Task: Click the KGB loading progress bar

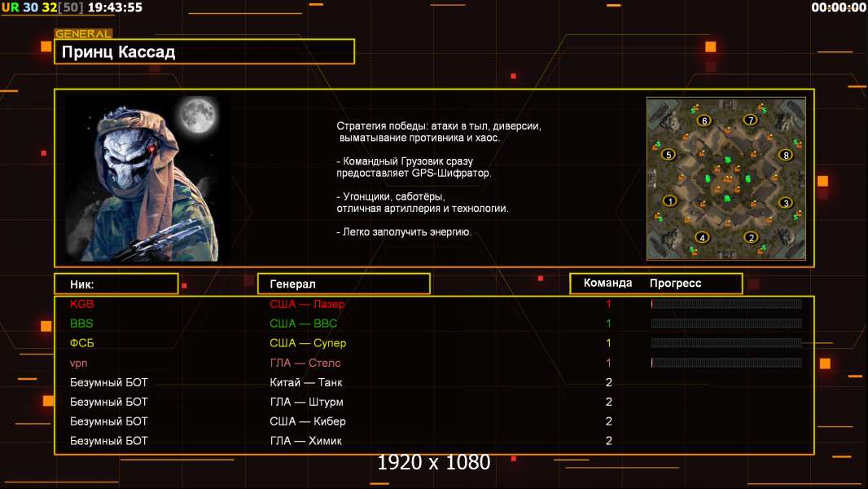Action: coord(726,303)
